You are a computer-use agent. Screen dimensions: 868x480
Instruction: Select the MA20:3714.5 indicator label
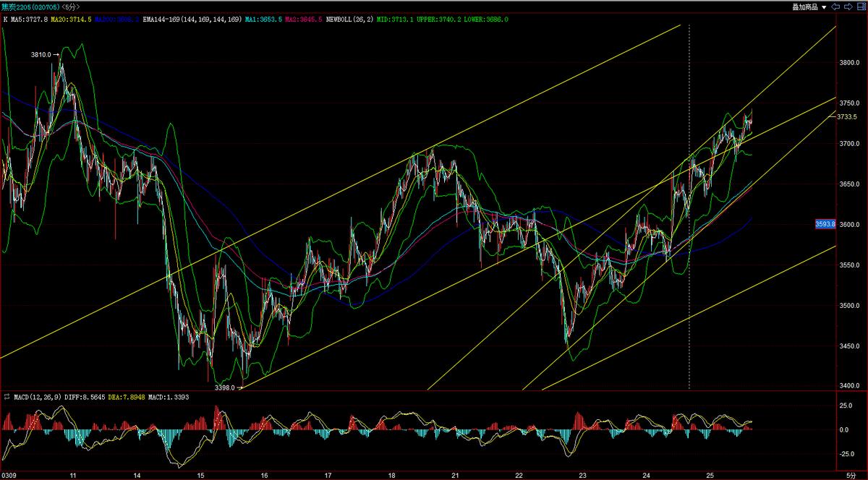72,20
